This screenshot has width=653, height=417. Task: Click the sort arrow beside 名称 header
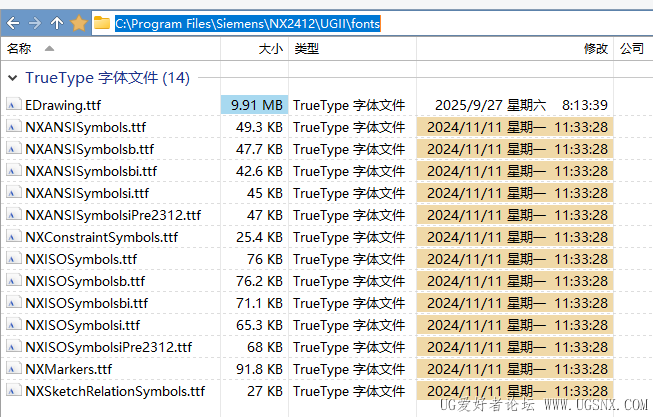(50, 48)
